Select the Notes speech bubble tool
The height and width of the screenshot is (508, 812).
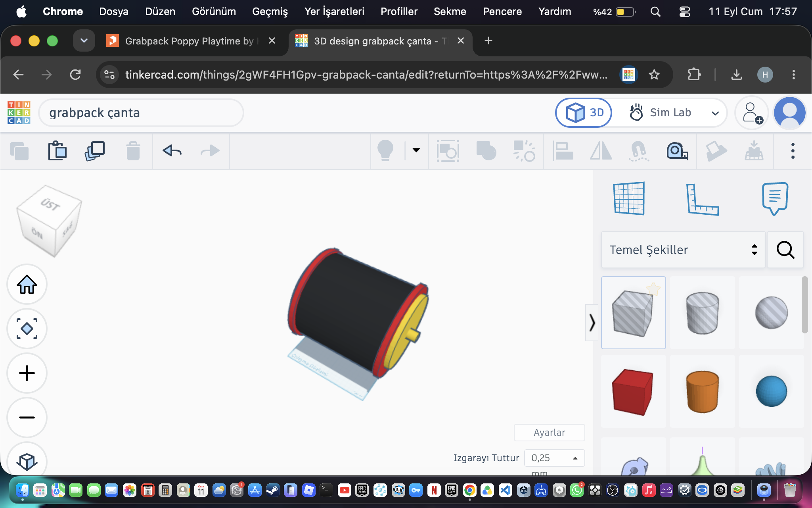775,198
